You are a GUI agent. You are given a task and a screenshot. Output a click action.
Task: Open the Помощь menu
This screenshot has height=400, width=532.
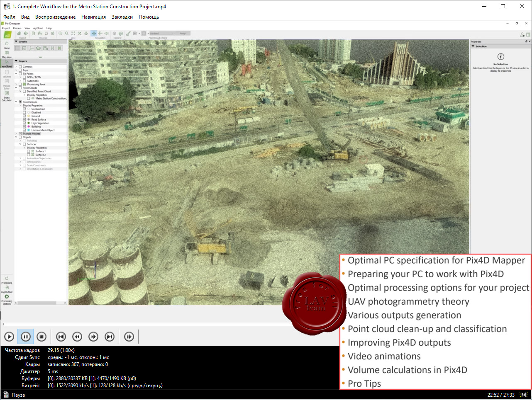point(149,17)
